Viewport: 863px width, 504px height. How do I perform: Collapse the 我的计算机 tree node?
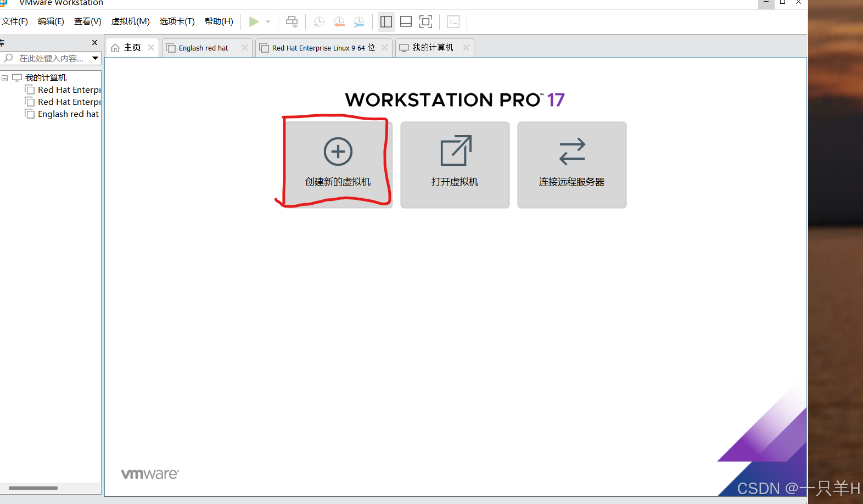click(x=5, y=78)
